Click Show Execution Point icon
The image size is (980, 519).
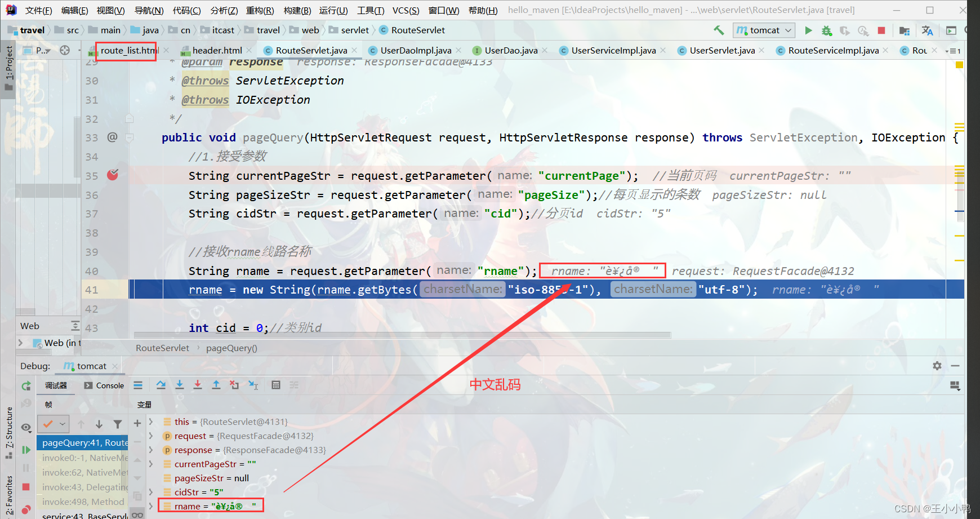[x=138, y=385]
